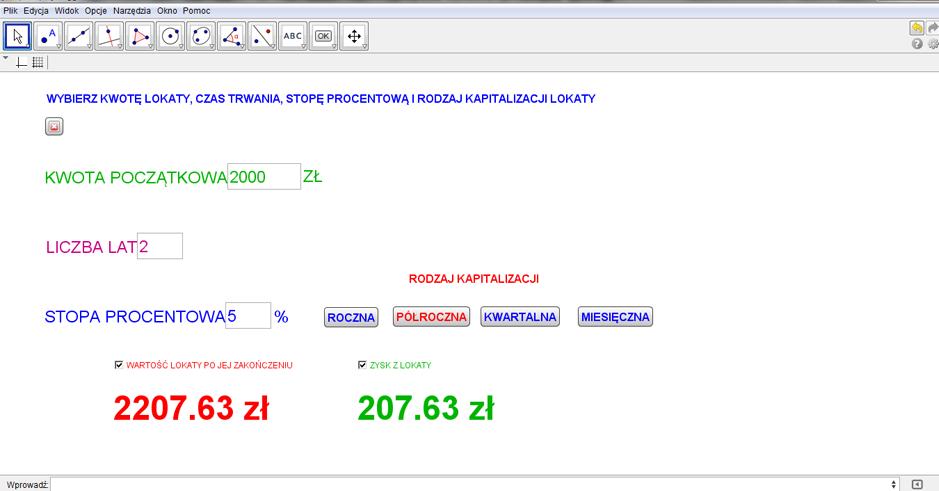Select the Move arrow tool
This screenshot has height=491, width=939.
[18, 36]
